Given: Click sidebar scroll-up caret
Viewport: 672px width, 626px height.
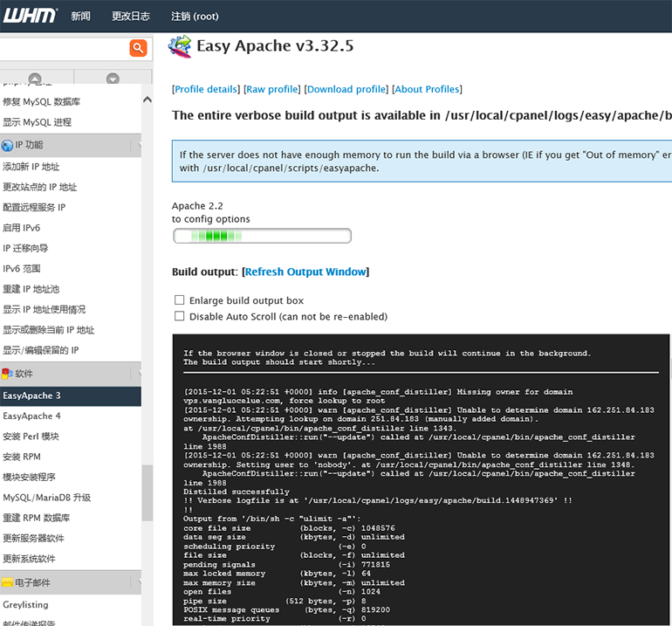Looking at the screenshot, I should coord(147,100).
